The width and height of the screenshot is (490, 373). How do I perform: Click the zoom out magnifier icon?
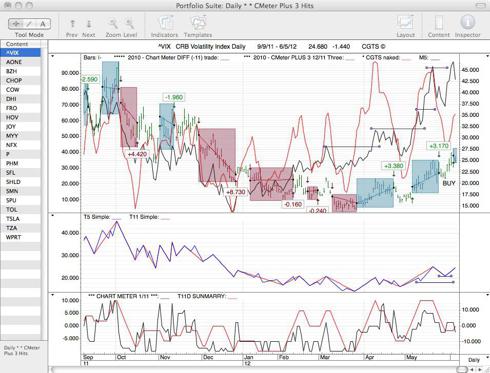113,24
